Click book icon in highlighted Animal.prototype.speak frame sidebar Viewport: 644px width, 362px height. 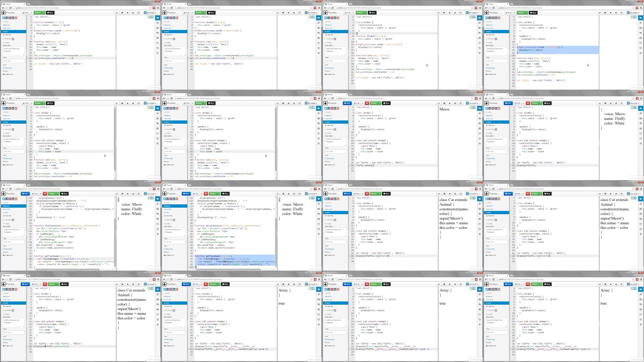(x=641, y=23)
